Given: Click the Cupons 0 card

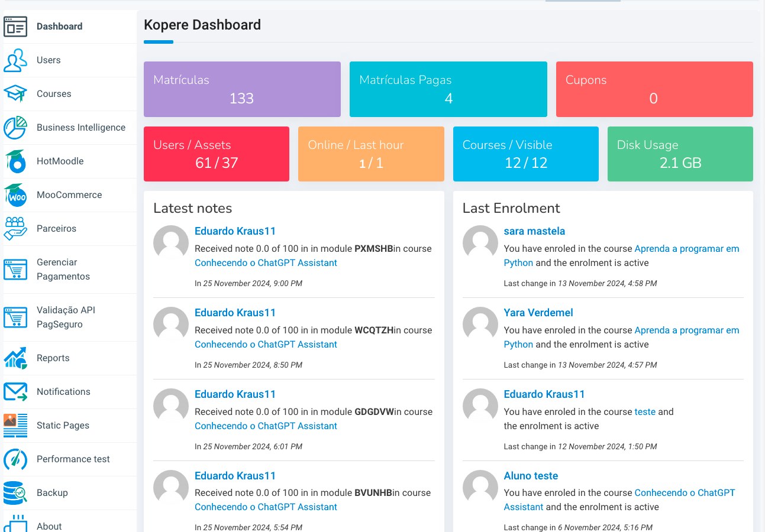Looking at the screenshot, I should coord(654,89).
